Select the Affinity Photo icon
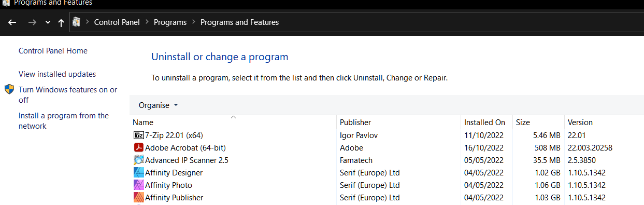644x205 pixels. pos(138,185)
